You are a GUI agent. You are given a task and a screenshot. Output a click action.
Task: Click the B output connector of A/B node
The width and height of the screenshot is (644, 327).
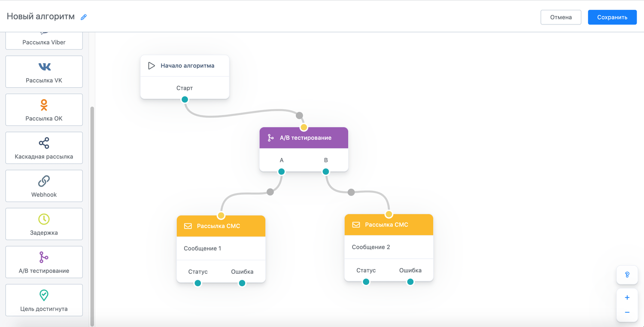326,171
